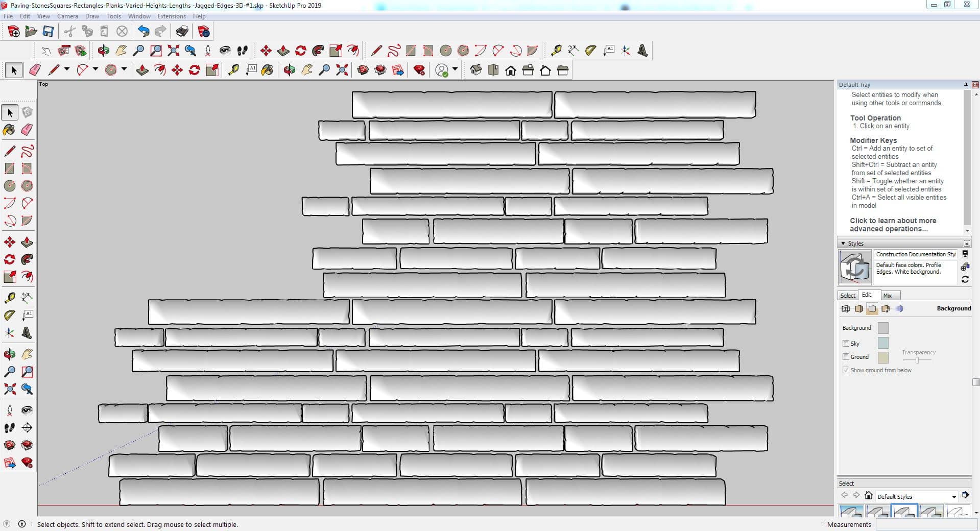Open the Default Styles dropdown
This screenshot has height=531, width=980.
pos(953,497)
